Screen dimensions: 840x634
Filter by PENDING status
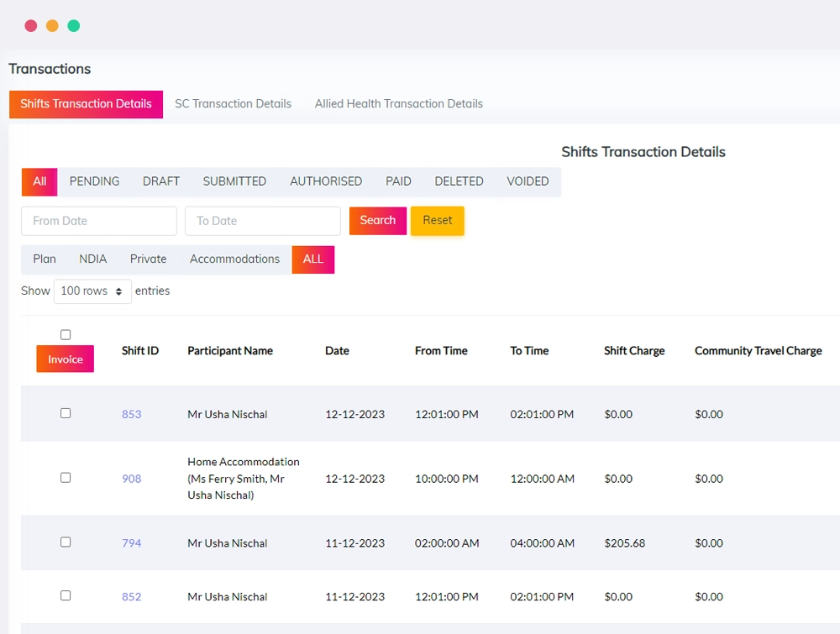[94, 181]
